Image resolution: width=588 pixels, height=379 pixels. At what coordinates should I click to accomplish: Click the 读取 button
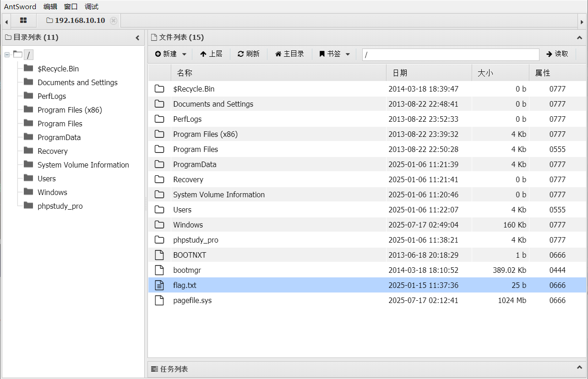pos(557,54)
